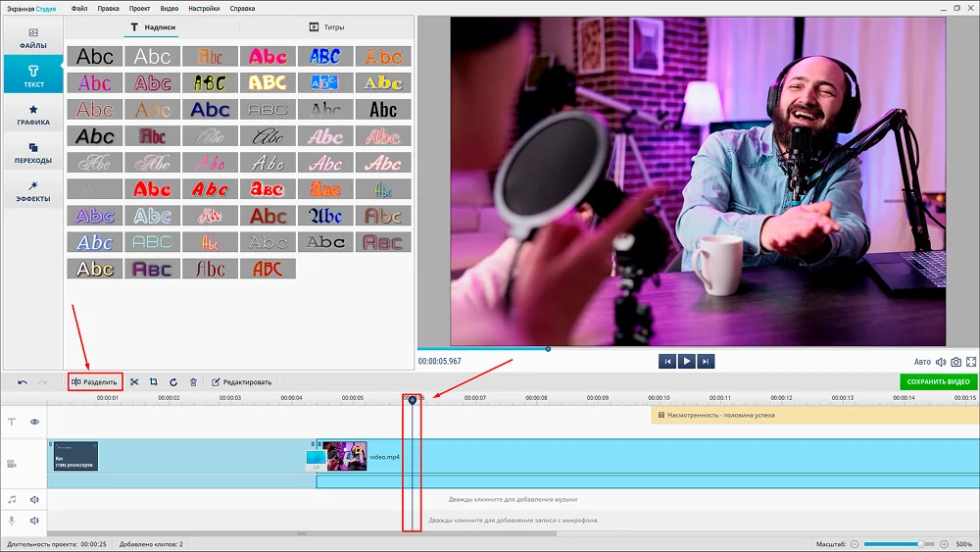Click the Добавлено клипов: 2 status text
This screenshot has height=552, width=980.
[151, 544]
